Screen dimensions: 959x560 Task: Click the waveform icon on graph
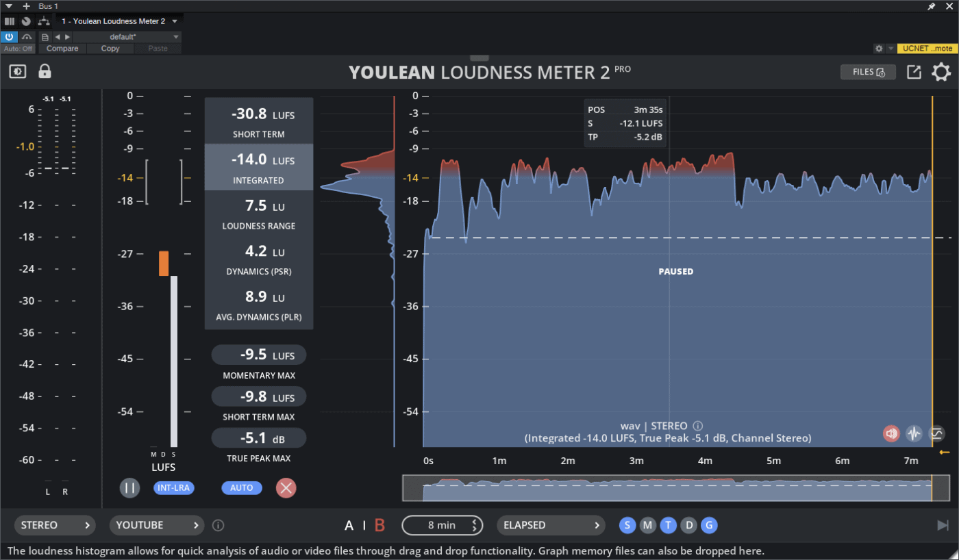[914, 433]
